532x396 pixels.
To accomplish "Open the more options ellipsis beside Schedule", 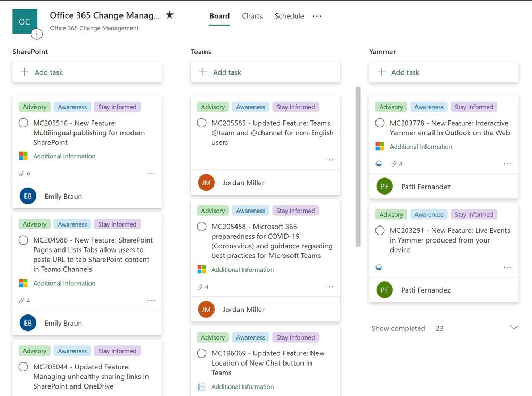I will (317, 16).
